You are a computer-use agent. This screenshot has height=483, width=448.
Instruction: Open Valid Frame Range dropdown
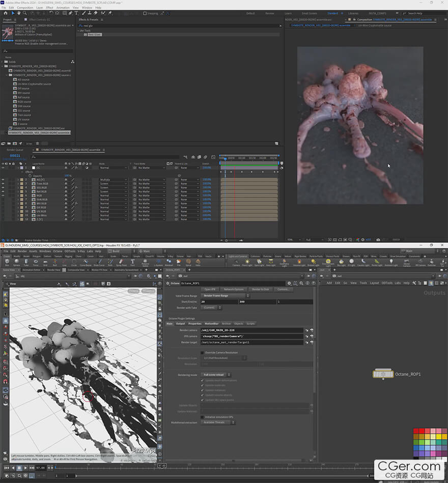pos(225,296)
